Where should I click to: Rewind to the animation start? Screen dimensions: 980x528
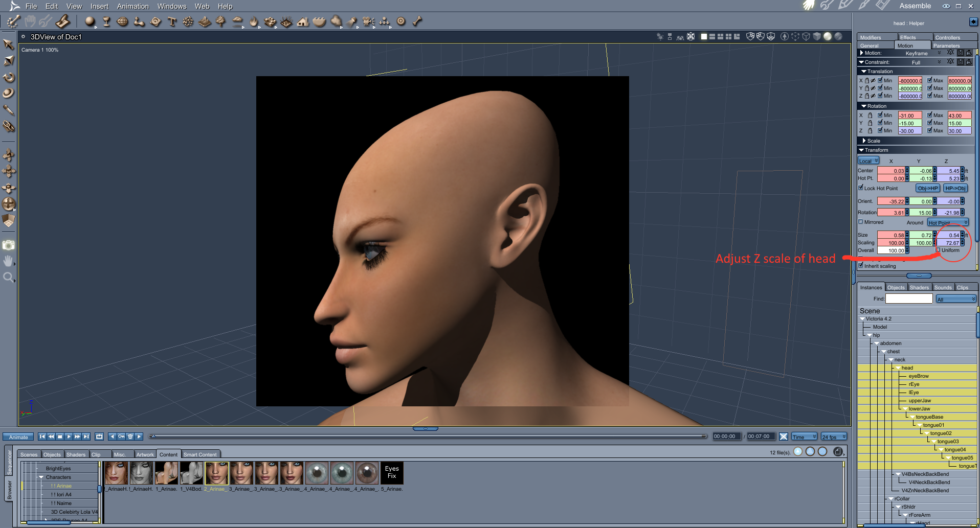tap(42, 437)
